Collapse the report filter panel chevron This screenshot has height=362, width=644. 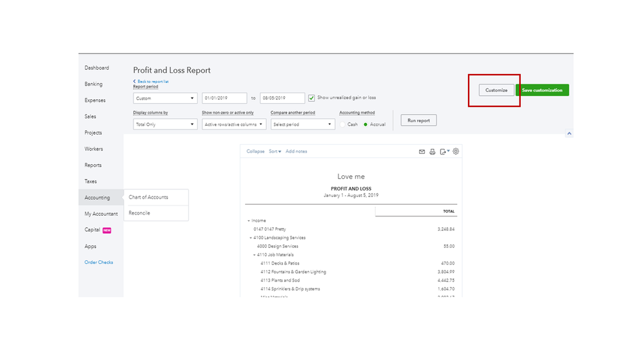[x=569, y=133]
